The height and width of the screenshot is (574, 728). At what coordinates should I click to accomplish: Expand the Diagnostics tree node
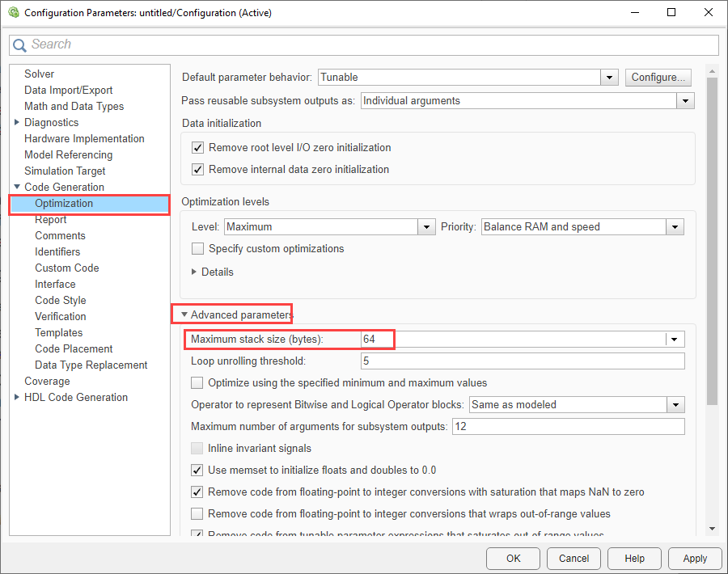click(17, 123)
